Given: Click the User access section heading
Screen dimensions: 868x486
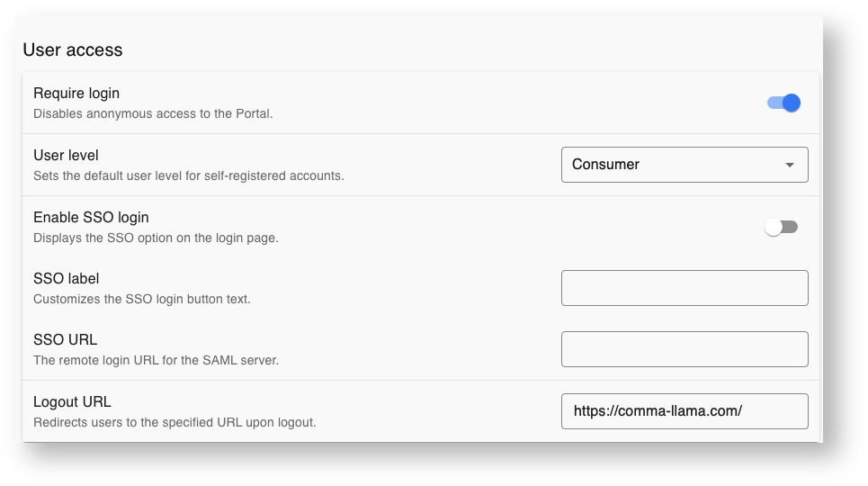Looking at the screenshot, I should point(73,49).
